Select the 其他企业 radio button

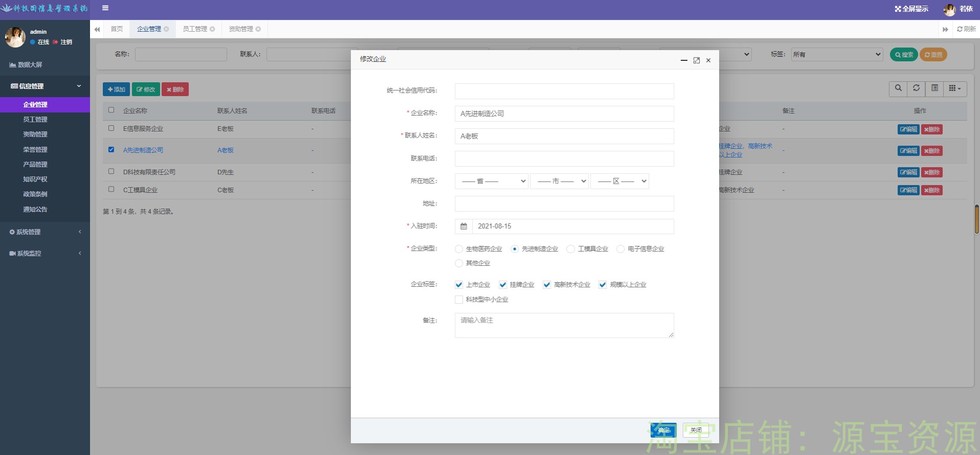pos(459,263)
